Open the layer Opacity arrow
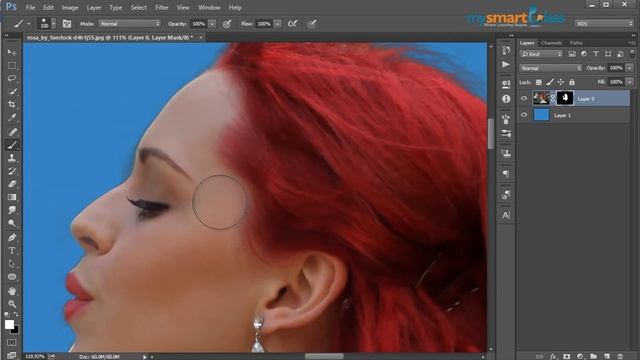This screenshot has height=360, width=640. (630, 68)
